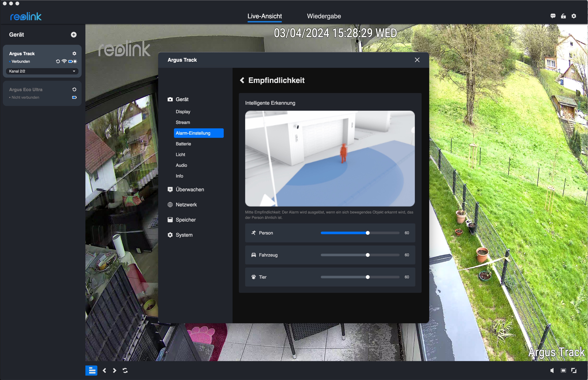Expand the Überwachen settings section

coord(190,190)
